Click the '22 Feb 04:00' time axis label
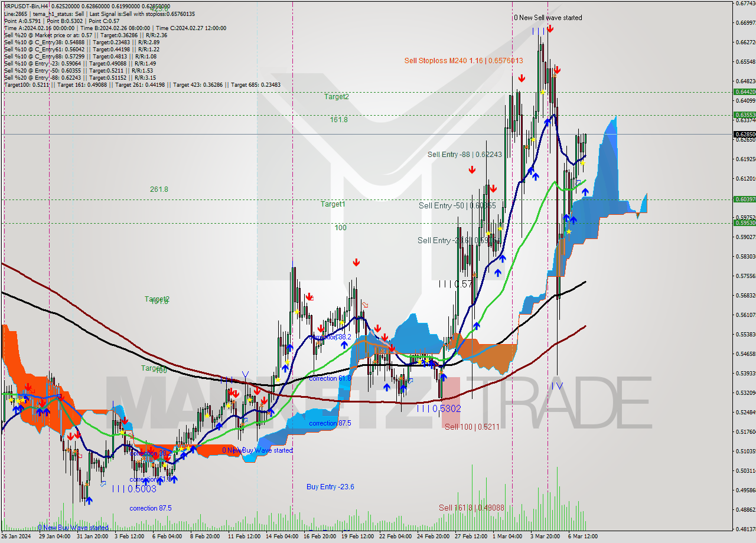 coord(395,537)
